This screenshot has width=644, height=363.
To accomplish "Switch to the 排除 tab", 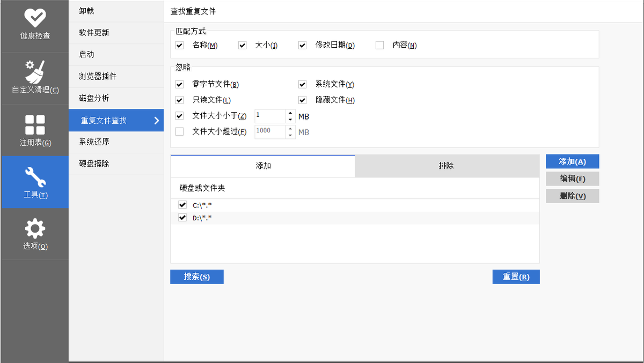I will pos(447,166).
